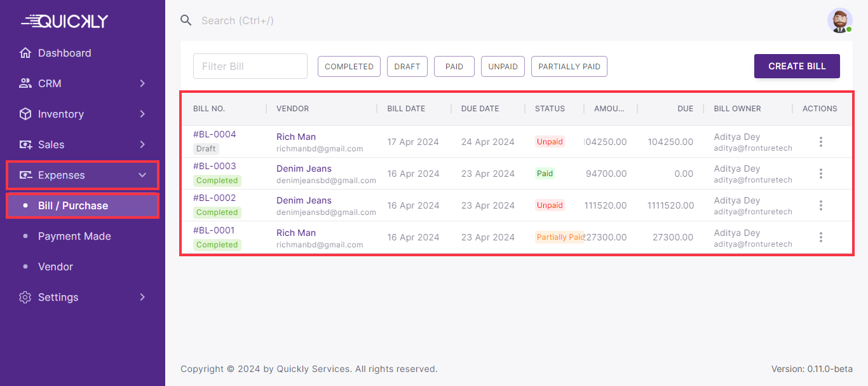Click the Filter Bill input field
868x386 pixels.
click(x=250, y=66)
